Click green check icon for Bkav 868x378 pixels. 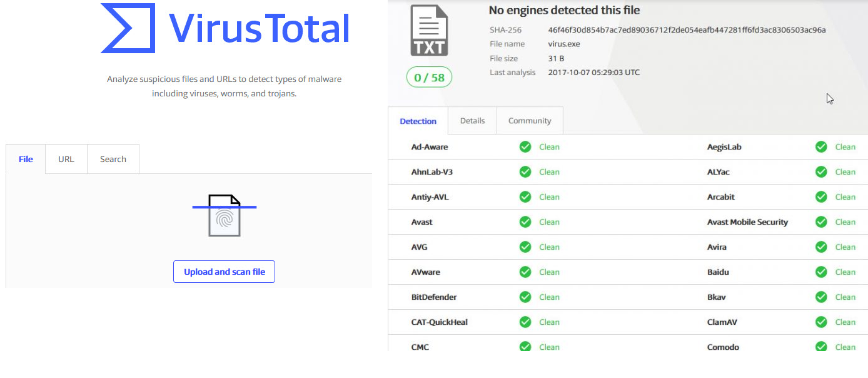[x=821, y=297]
